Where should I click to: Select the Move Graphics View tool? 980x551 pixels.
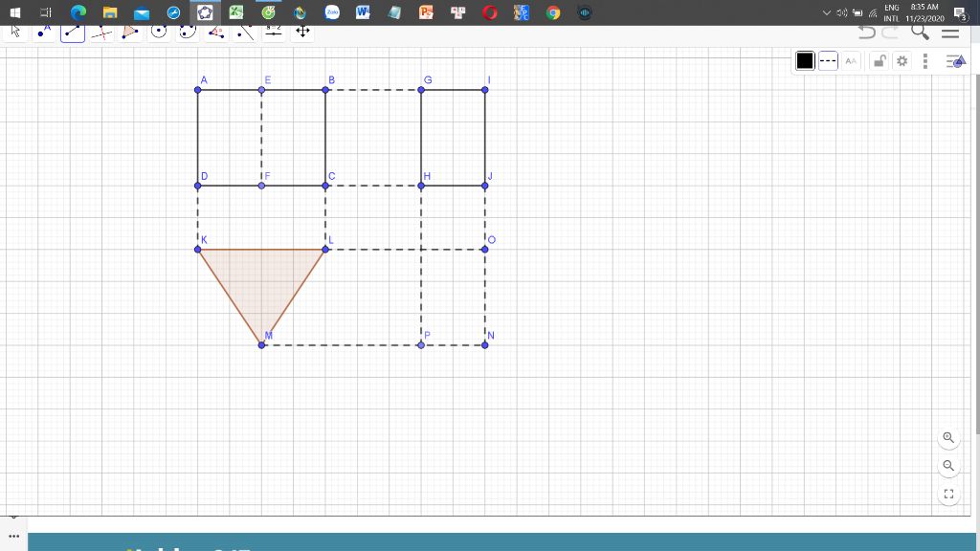pyautogui.click(x=302, y=32)
